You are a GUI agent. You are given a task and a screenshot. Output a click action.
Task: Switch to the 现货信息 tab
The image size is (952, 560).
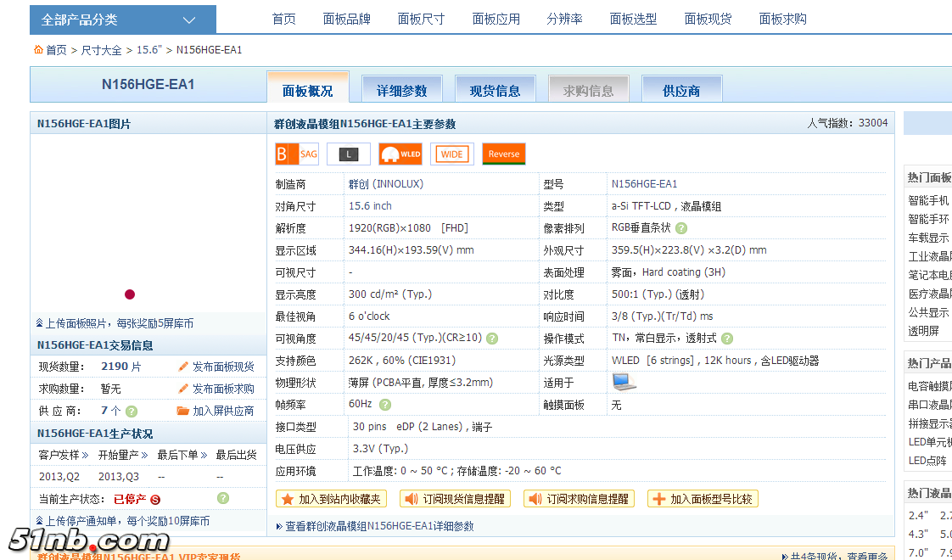pos(496,90)
